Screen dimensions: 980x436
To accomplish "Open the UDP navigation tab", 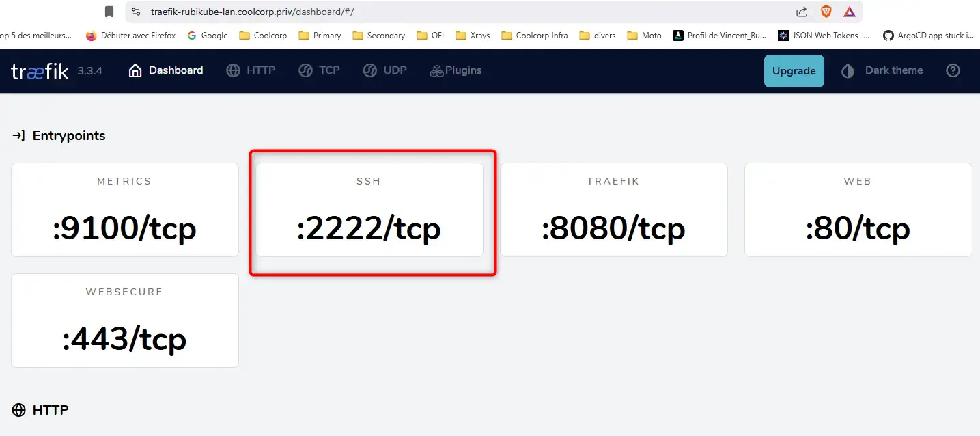I will (x=384, y=70).
